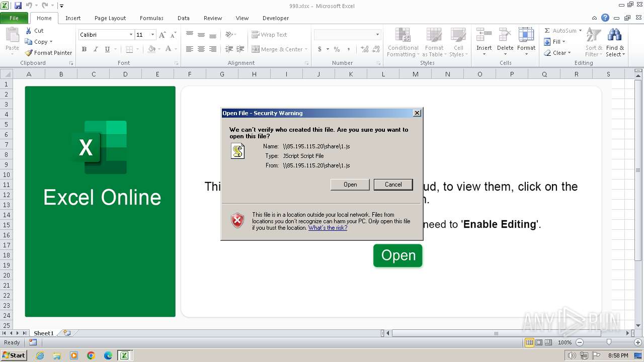Select the Sheet1 tab
The height and width of the screenshot is (362, 644).
[44, 333]
